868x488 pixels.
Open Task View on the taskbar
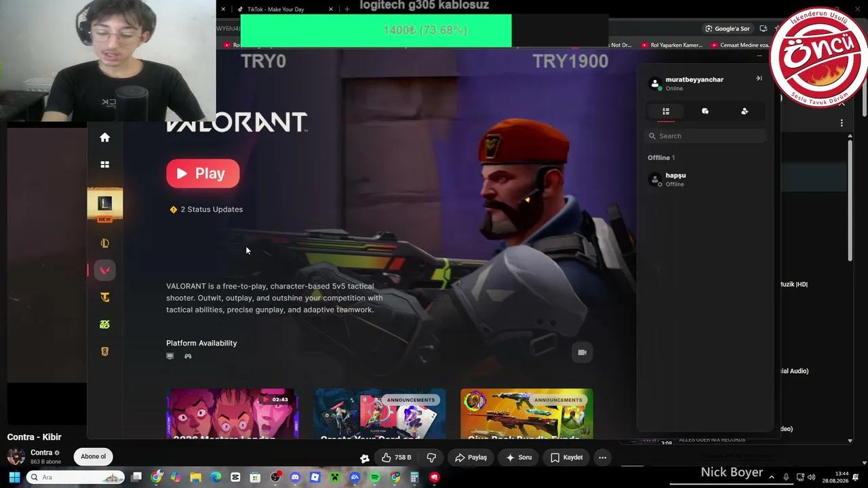(x=136, y=477)
